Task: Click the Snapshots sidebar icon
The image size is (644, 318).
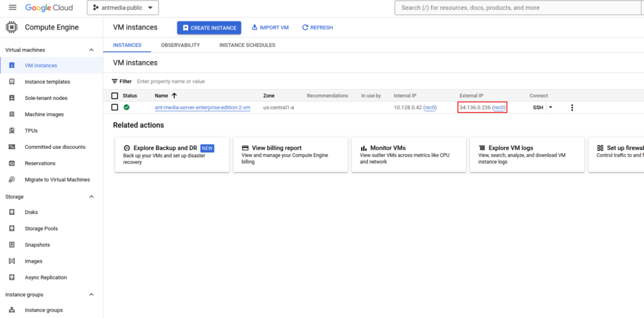Action: point(11,244)
